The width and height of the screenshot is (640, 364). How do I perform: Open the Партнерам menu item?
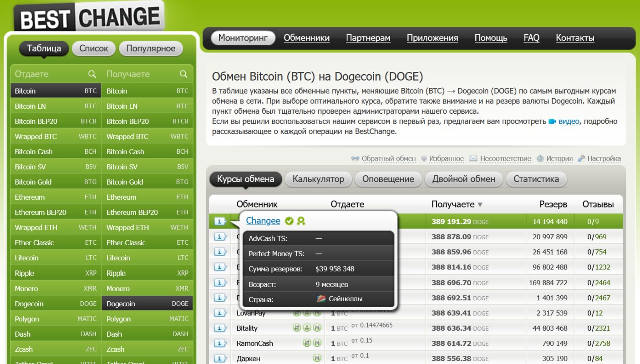[368, 38]
